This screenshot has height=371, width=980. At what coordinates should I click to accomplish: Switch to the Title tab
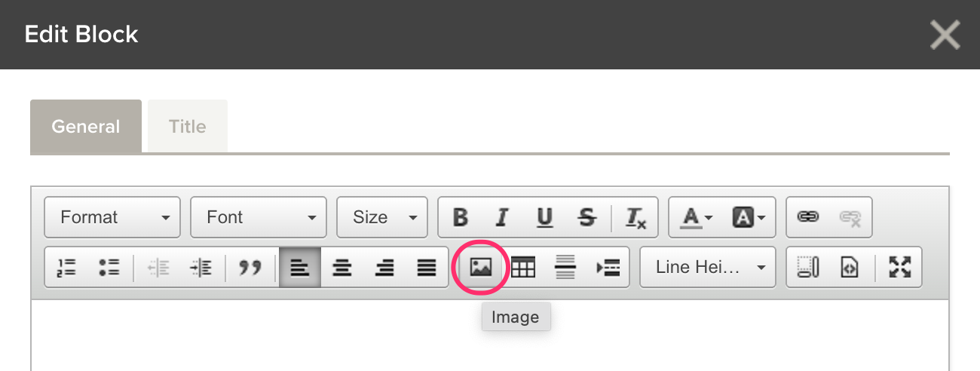pyautogui.click(x=188, y=126)
